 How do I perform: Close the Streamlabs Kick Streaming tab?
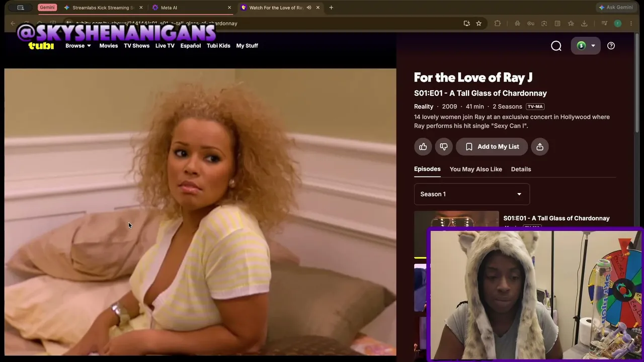click(x=141, y=8)
